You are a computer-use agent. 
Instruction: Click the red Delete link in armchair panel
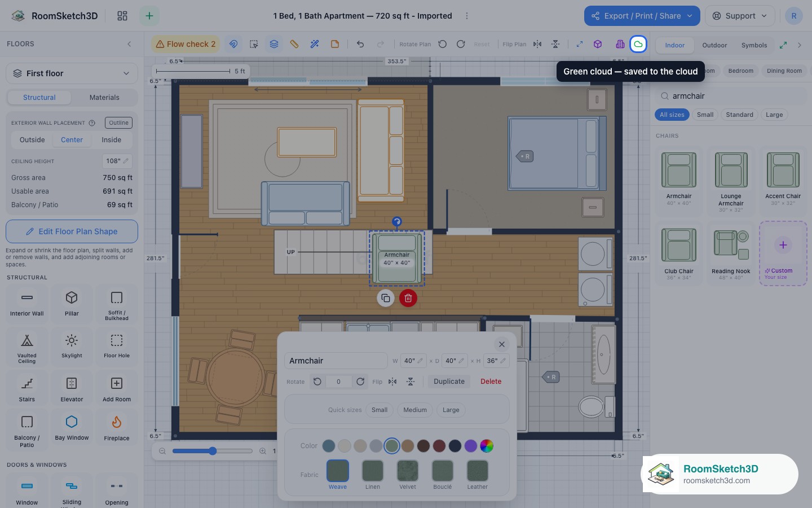click(491, 382)
